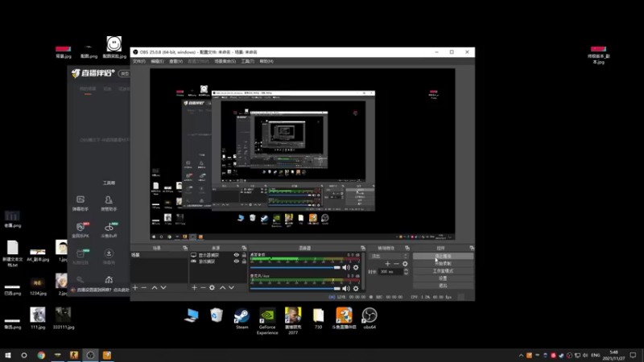The image size is (644, 362).
Task: Add a transition with the plus icon in 转场特效 dock
Action: point(387,264)
